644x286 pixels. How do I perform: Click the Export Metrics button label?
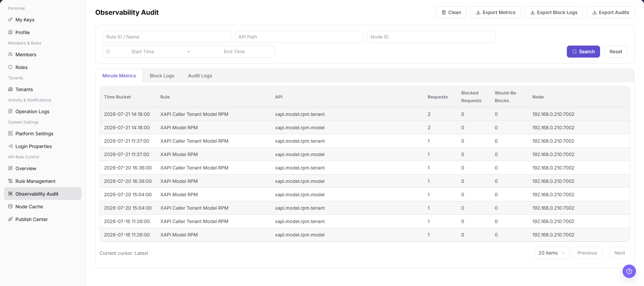pos(499,12)
